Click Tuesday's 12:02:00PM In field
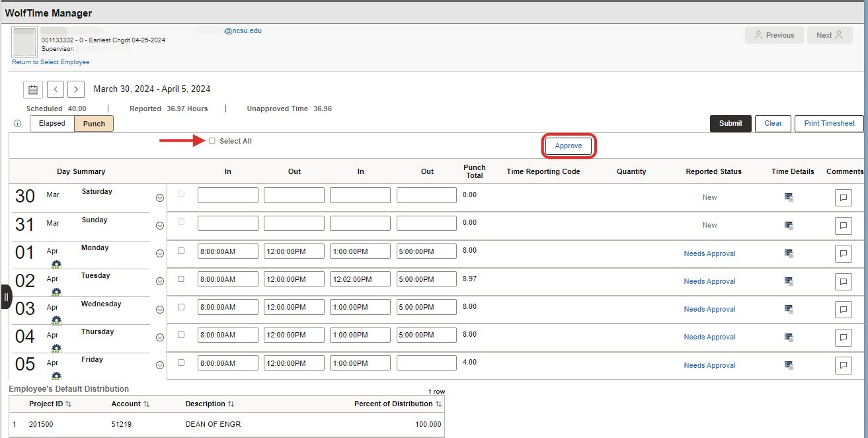 (360, 279)
